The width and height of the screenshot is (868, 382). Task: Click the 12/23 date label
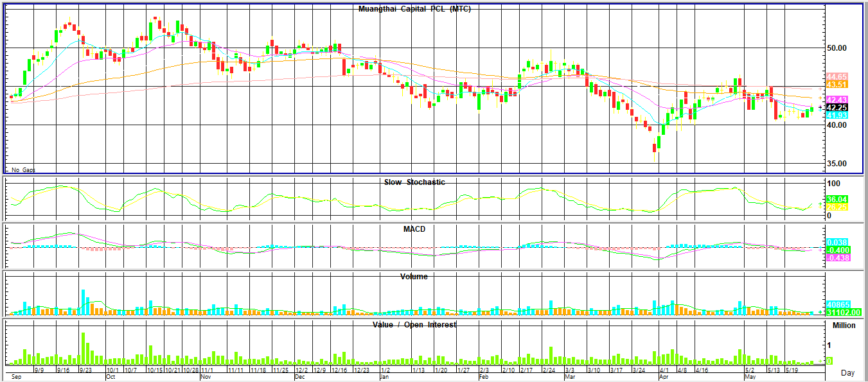[x=362, y=370]
